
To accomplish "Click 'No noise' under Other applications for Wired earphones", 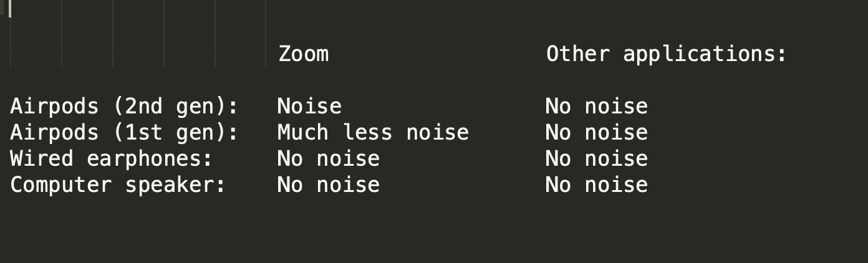I will coord(597,159).
